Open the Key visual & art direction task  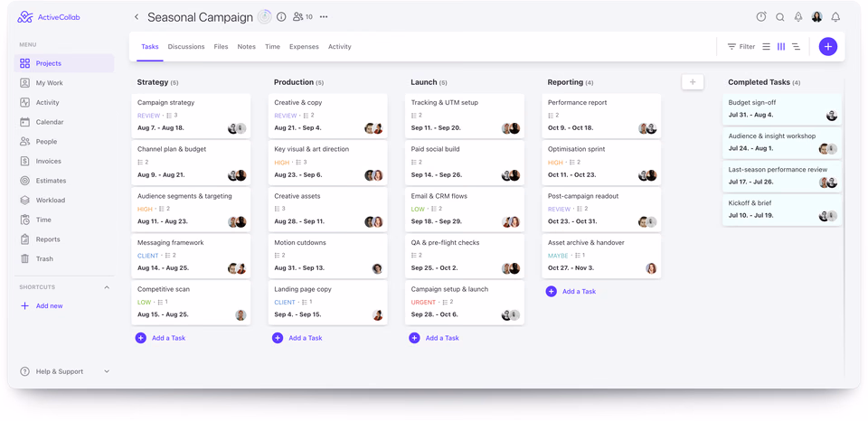(x=327, y=163)
